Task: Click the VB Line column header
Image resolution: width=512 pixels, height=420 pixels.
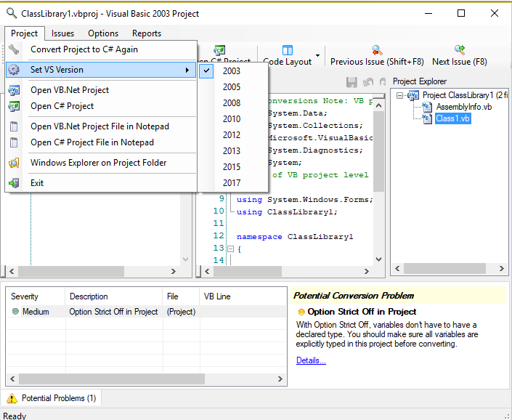Action: (x=243, y=296)
